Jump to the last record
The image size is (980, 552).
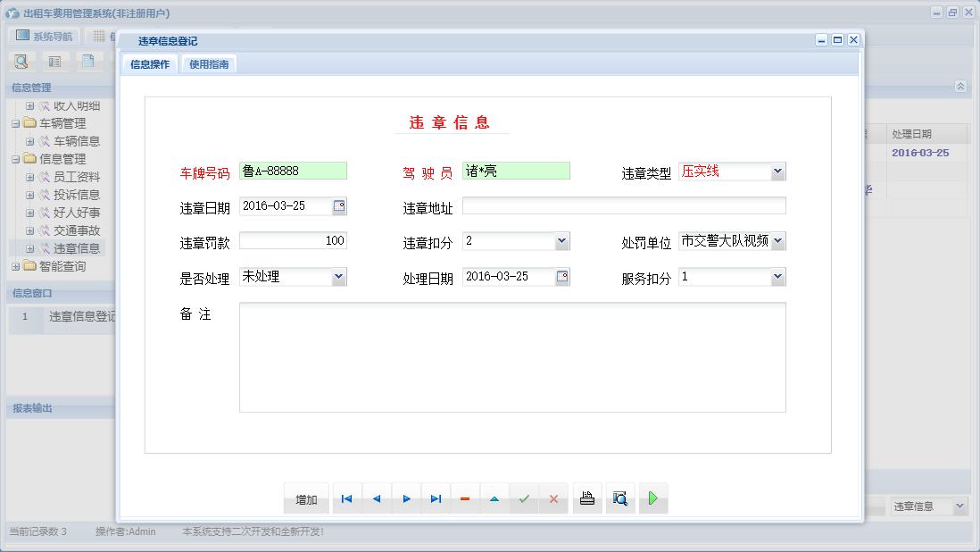click(436, 498)
